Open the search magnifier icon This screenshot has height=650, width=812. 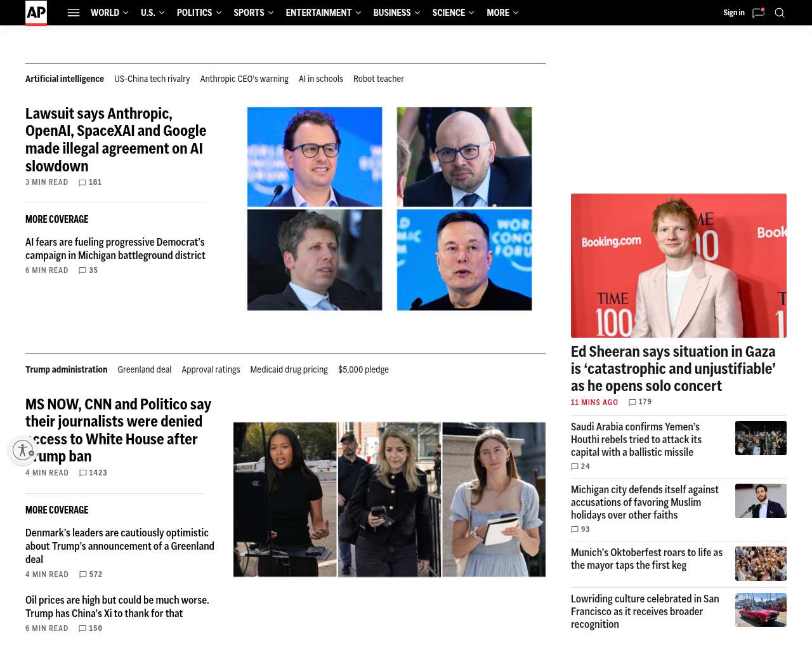pyautogui.click(x=780, y=13)
